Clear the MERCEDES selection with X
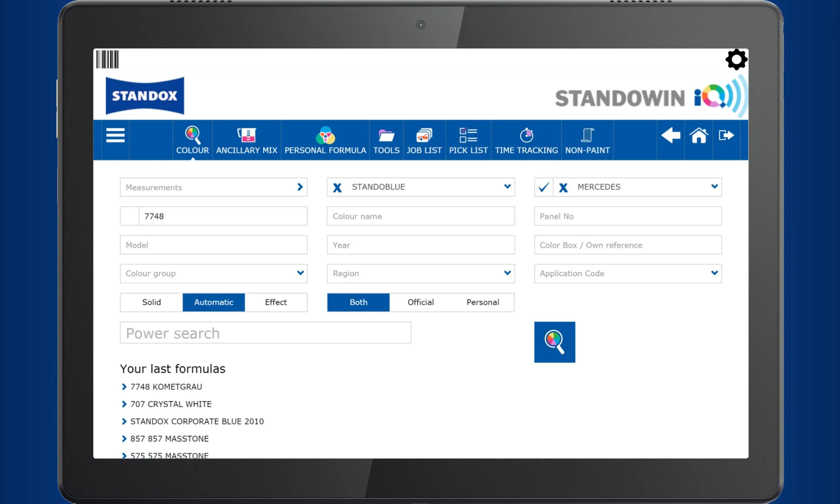840x504 pixels. [563, 187]
